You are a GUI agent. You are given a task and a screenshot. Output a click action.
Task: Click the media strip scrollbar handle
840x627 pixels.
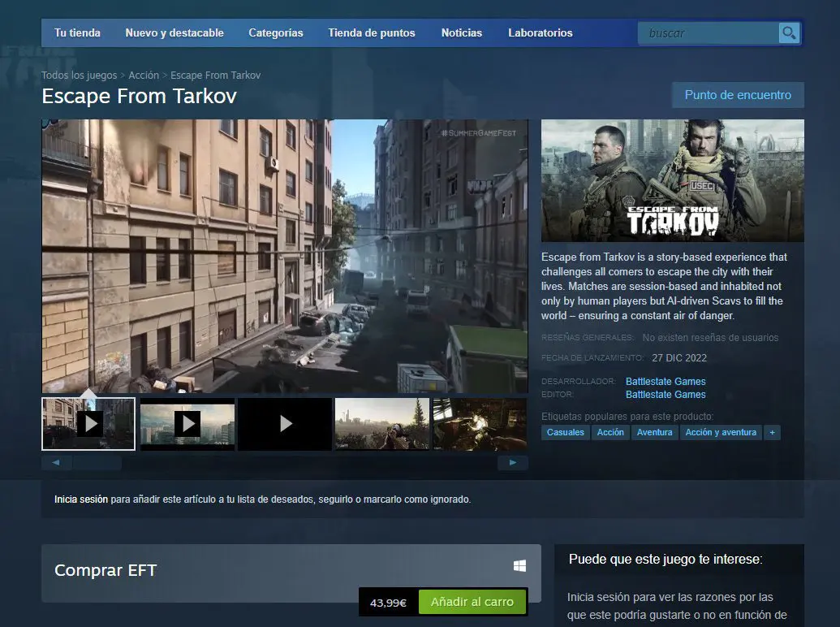97,462
